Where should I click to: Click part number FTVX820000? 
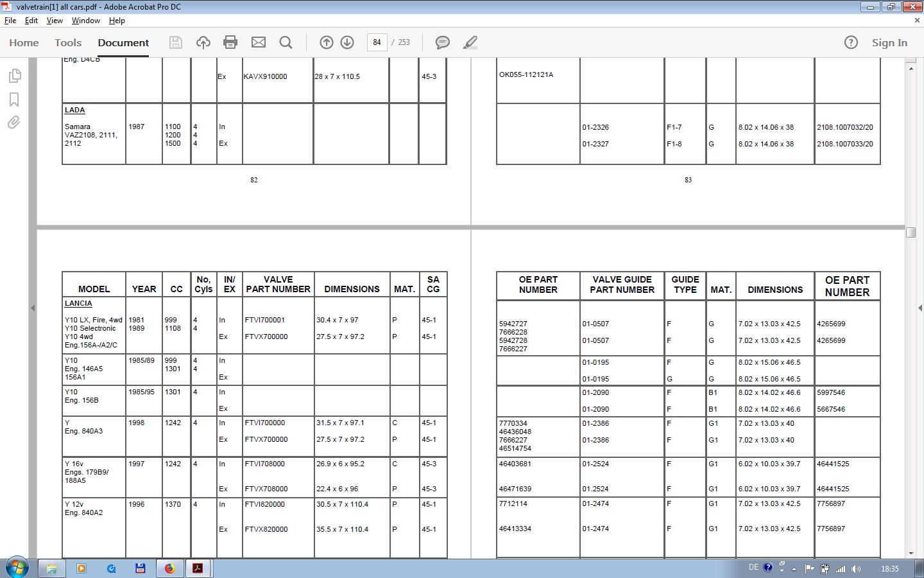266,529
